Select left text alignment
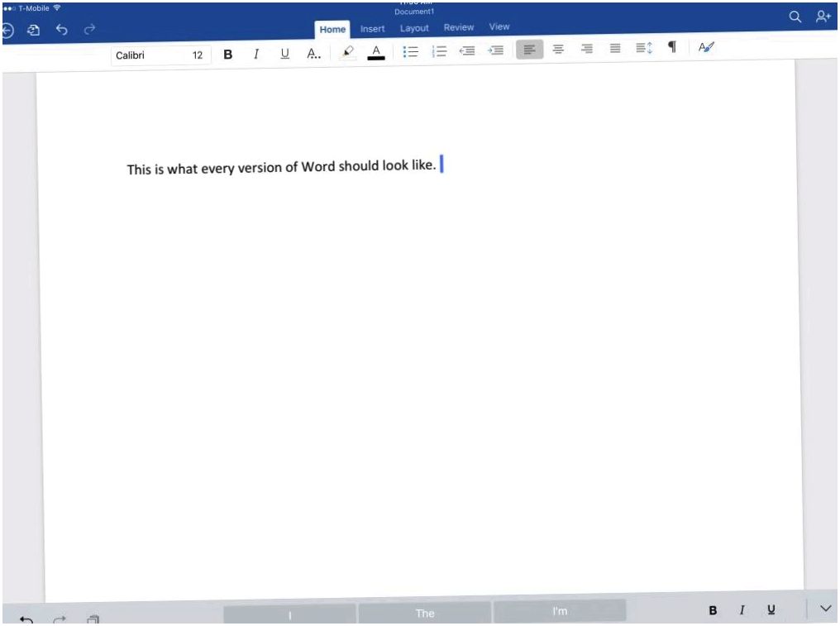The image size is (840, 626). point(529,50)
